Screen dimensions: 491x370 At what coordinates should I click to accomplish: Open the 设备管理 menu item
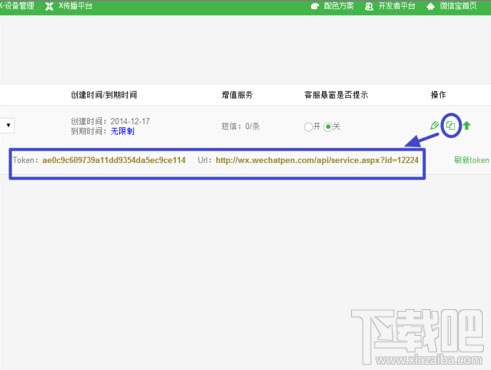(17, 6)
